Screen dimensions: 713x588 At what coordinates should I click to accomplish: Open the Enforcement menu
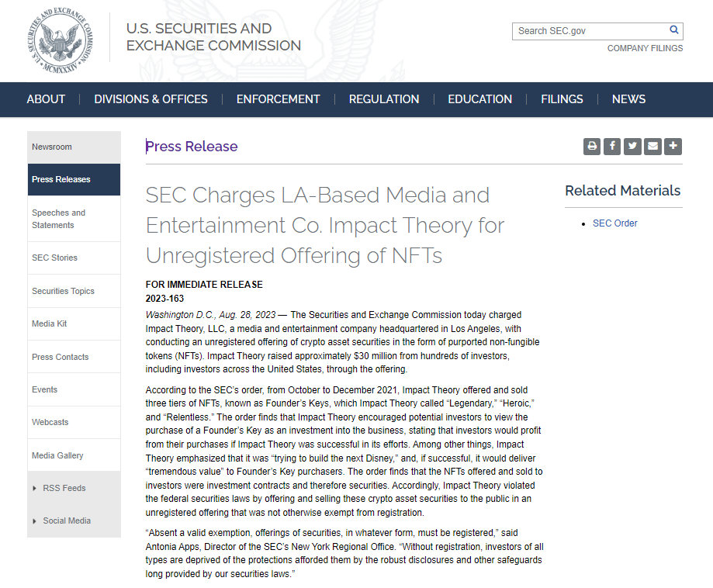(278, 99)
